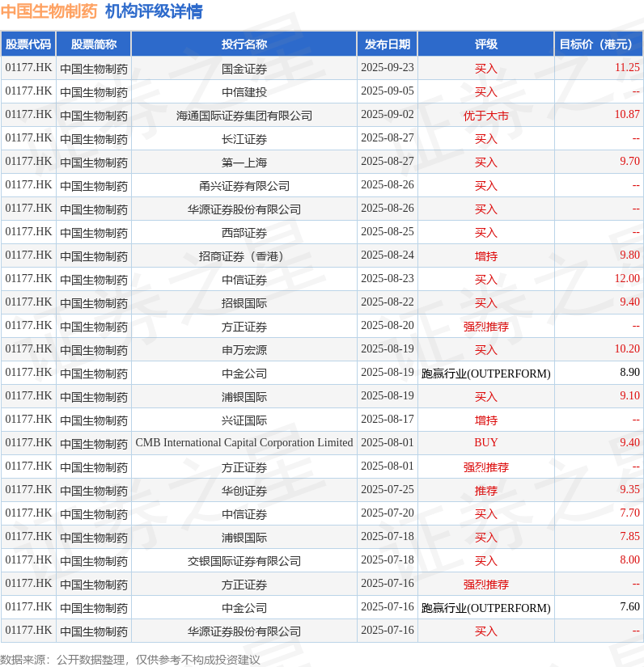Click the 优于大市 rating cell

(485, 116)
